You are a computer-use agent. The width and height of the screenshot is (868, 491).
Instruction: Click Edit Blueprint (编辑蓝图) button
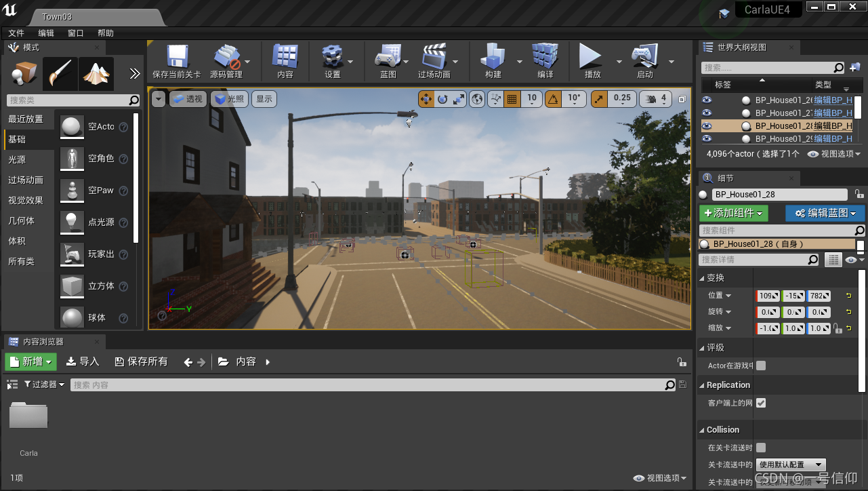click(x=825, y=213)
